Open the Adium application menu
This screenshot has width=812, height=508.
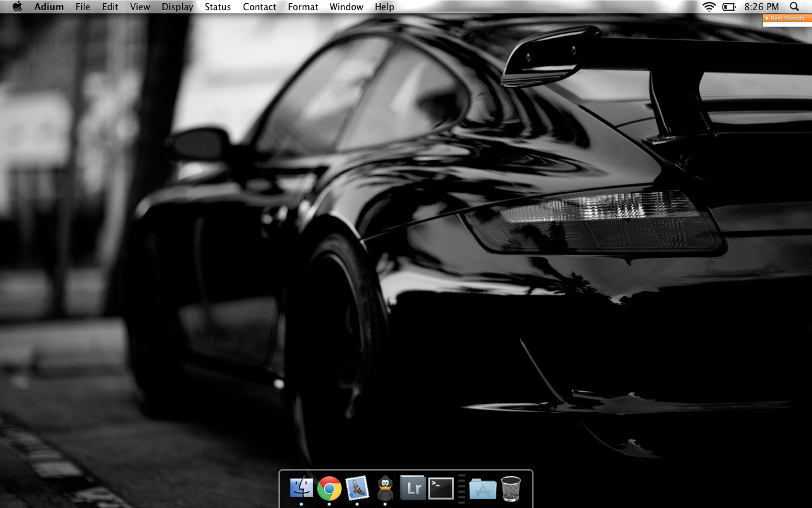[49, 7]
